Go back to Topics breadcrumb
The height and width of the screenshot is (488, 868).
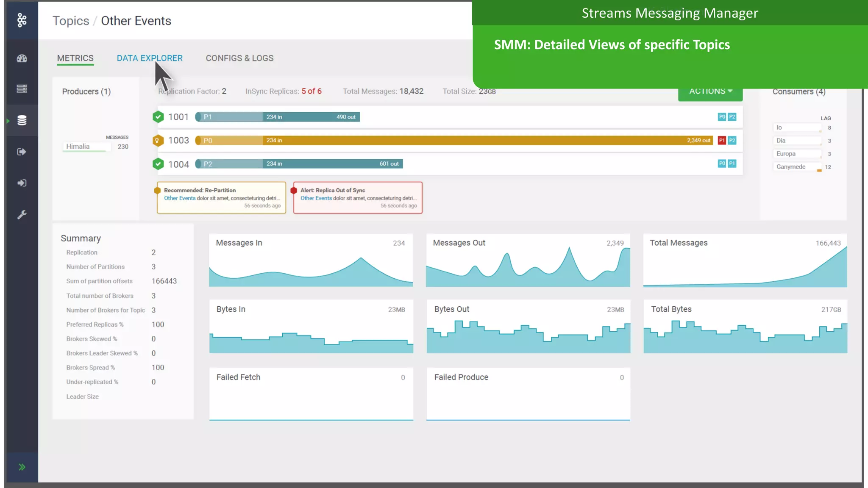(71, 21)
